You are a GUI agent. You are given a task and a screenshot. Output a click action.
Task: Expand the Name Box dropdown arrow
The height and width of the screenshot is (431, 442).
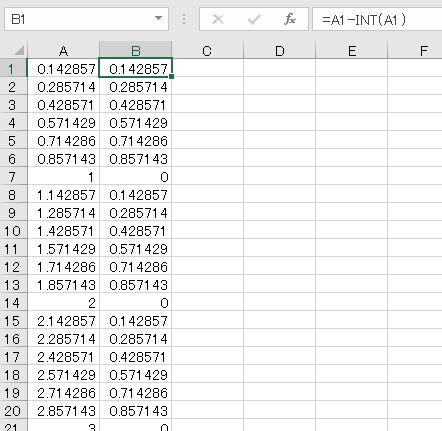pos(159,18)
